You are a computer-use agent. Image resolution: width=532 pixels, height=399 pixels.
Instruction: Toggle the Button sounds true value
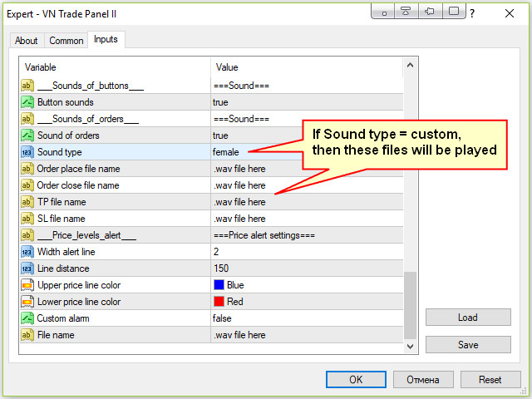(x=221, y=102)
